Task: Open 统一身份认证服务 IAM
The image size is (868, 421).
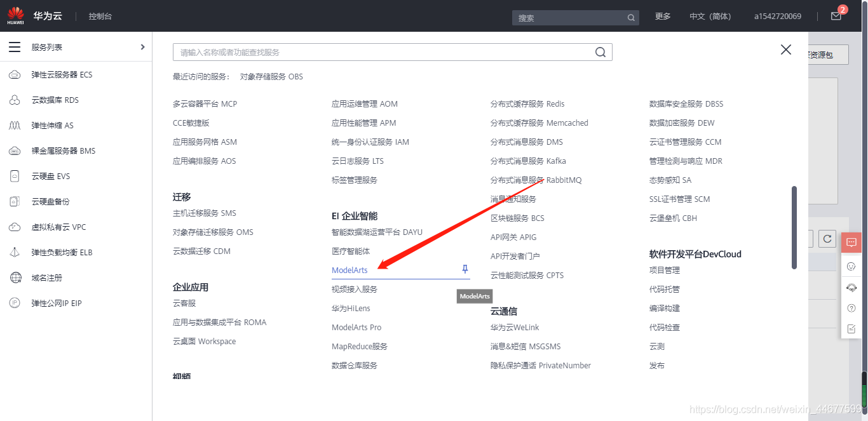Action: [370, 142]
